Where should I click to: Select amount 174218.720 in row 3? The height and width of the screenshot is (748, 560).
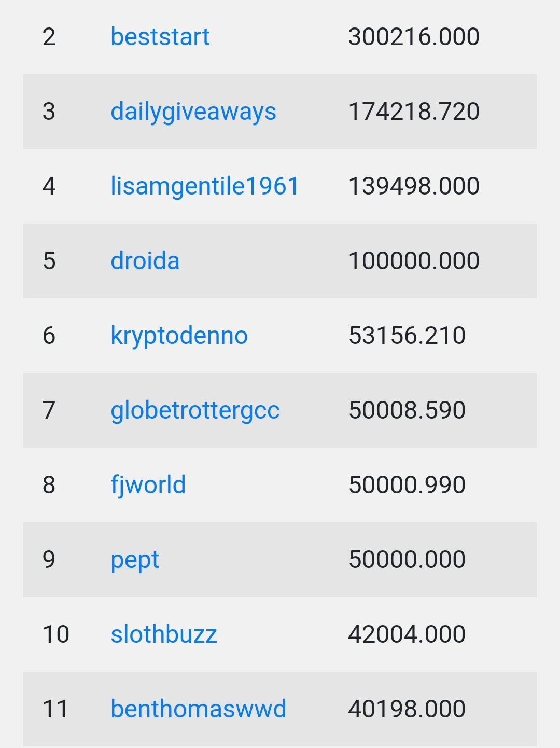click(414, 112)
